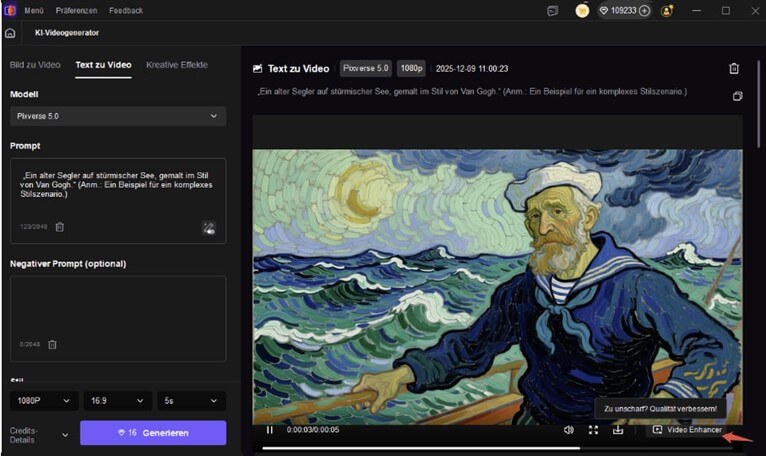
Task: Click the sailor video preview
Action: pos(497,286)
